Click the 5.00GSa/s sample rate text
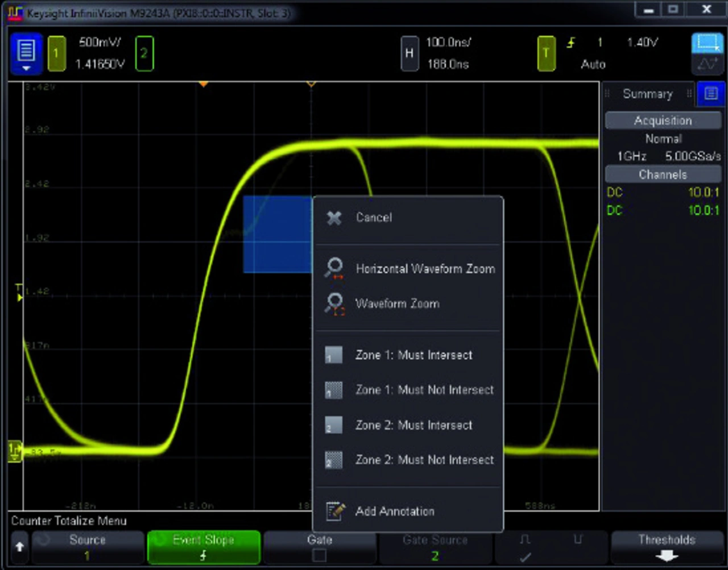 [693, 156]
